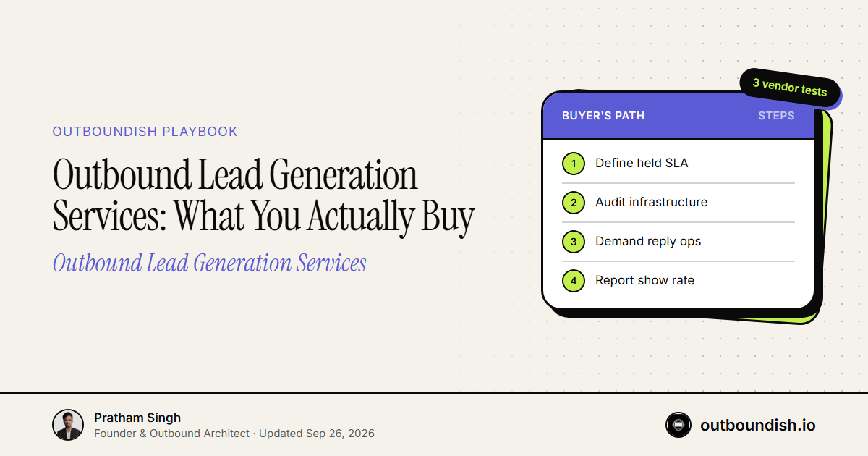The width and height of the screenshot is (868, 456).
Task: Select "Report show rate" step
Action: tap(678, 281)
